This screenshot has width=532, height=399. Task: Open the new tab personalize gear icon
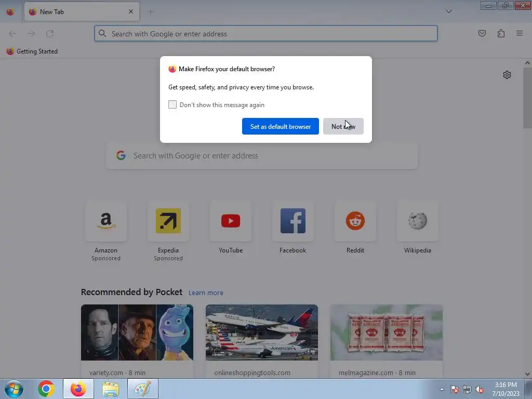click(507, 75)
